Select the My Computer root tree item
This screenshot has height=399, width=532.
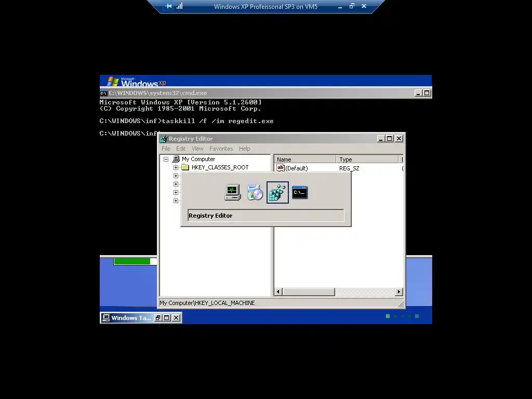(x=198, y=159)
